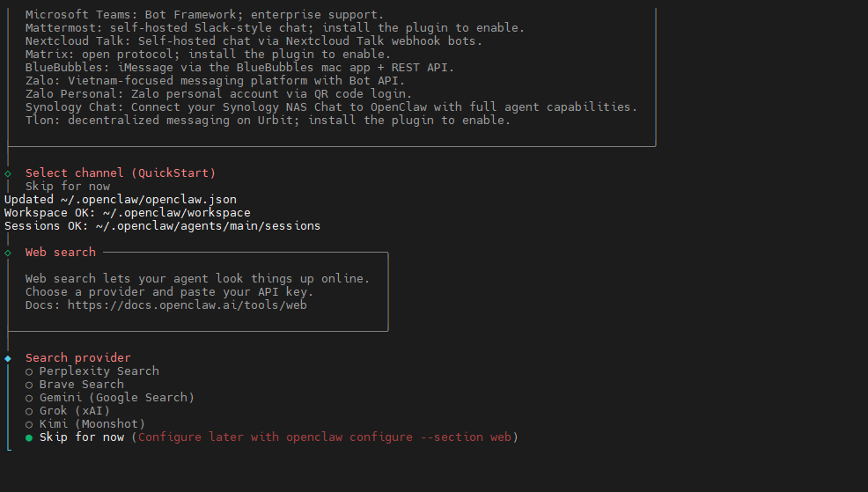Click the Microsoft Teams channel line
This screenshot has width=868, height=492.
(205, 15)
